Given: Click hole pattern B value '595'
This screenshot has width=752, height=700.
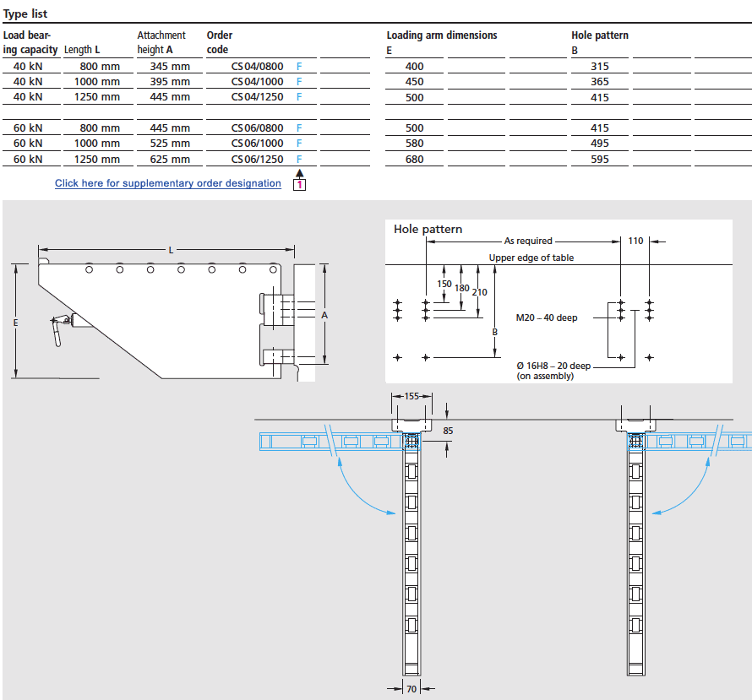Looking at the screenshot, I should pos(600,159).
